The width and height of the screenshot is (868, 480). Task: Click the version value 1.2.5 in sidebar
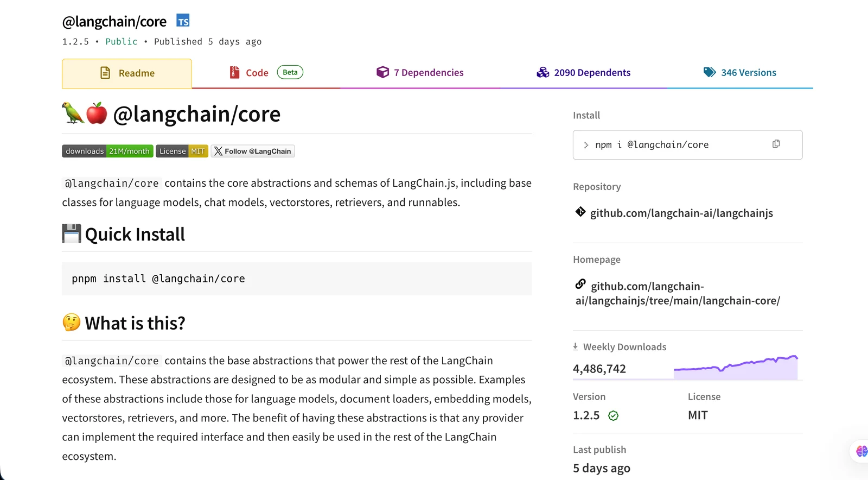[x=586, y=415]
